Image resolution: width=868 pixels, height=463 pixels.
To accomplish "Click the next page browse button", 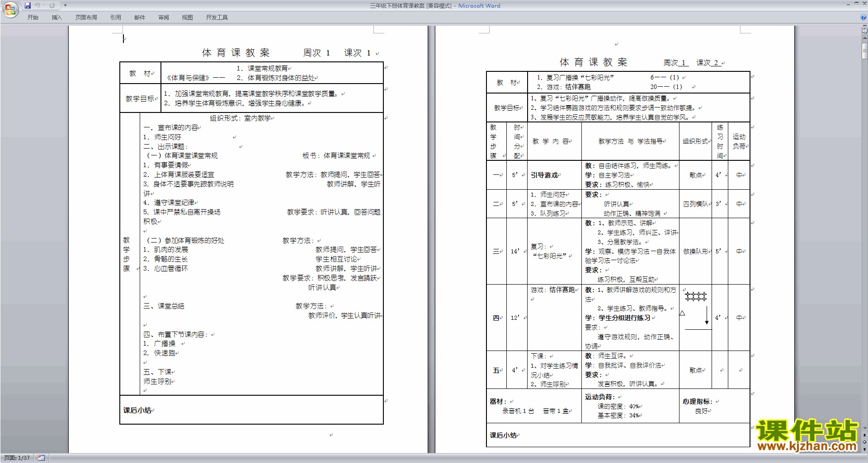I will [865, 449].
